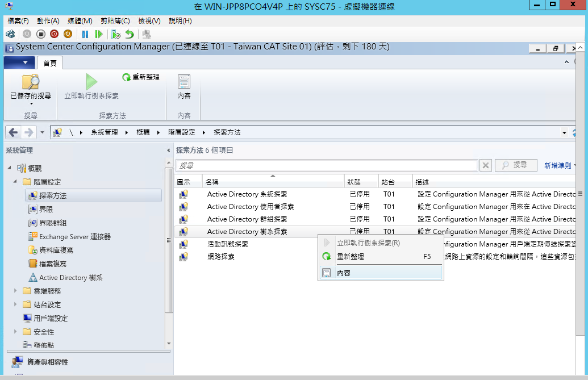Clear search with the X button

tap(486, 165)
